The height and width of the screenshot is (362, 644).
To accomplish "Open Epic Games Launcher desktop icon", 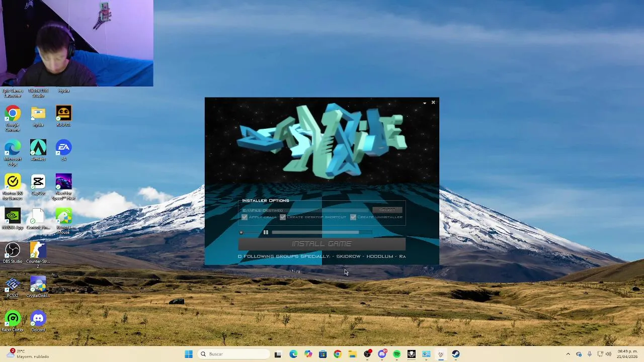I will 13,93.
